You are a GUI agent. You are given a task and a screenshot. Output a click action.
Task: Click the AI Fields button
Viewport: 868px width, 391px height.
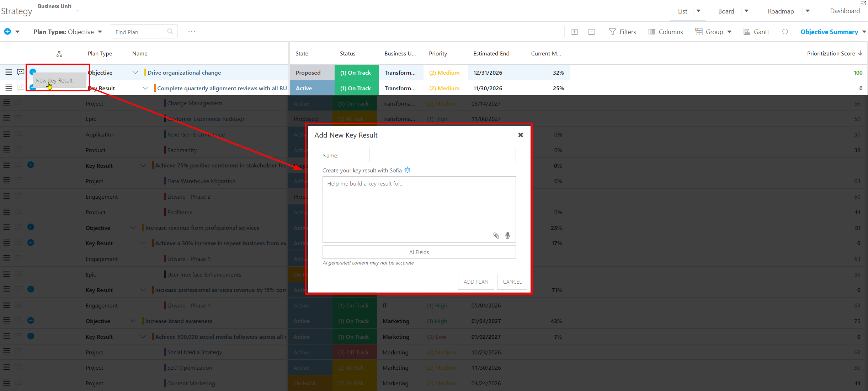419,252
